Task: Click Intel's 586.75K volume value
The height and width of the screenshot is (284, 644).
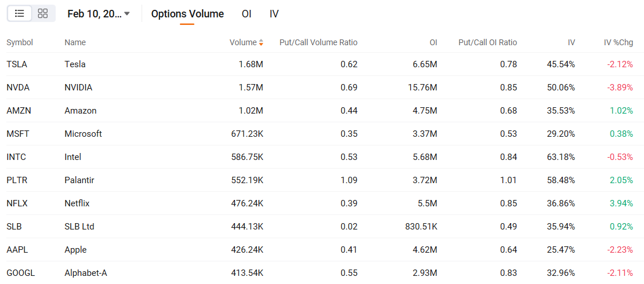Action: [x=247, y=156]
